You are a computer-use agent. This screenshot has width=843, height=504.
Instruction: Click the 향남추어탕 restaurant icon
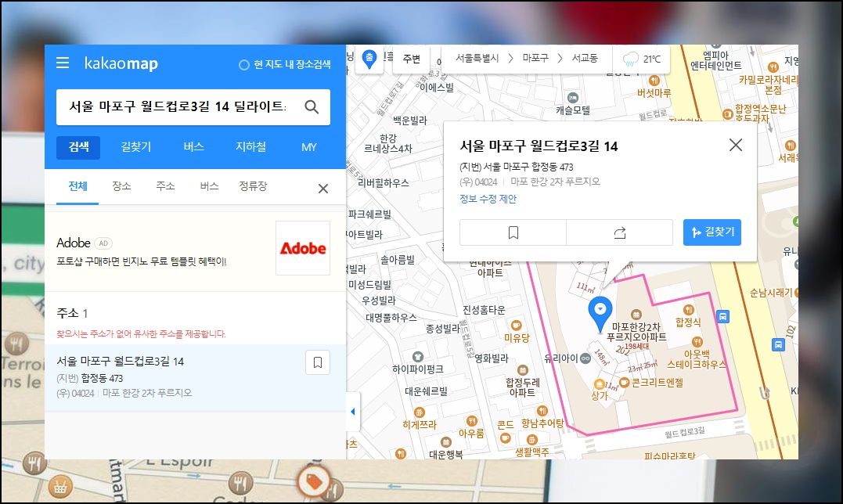tap(542, 411)
